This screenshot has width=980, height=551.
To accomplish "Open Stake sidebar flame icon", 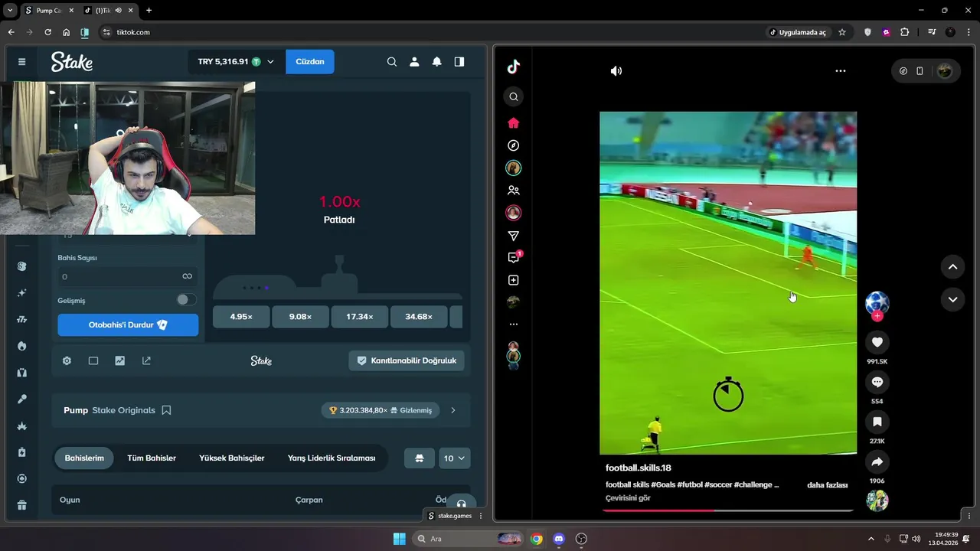I will (x=21, y=346).
